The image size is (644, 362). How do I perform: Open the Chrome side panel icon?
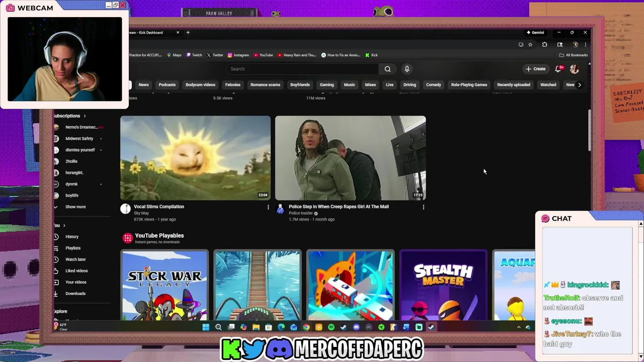pyautogui.click(x=559, y=44)
